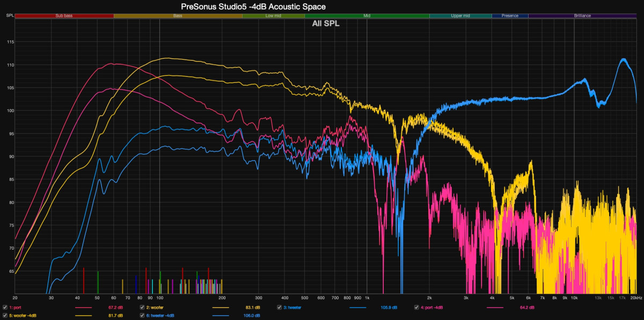Select the 'Brilliance' frequency band segment
The width and height of the screenshot is (644, 320).
pyautogui.click(x=582, y=16)
